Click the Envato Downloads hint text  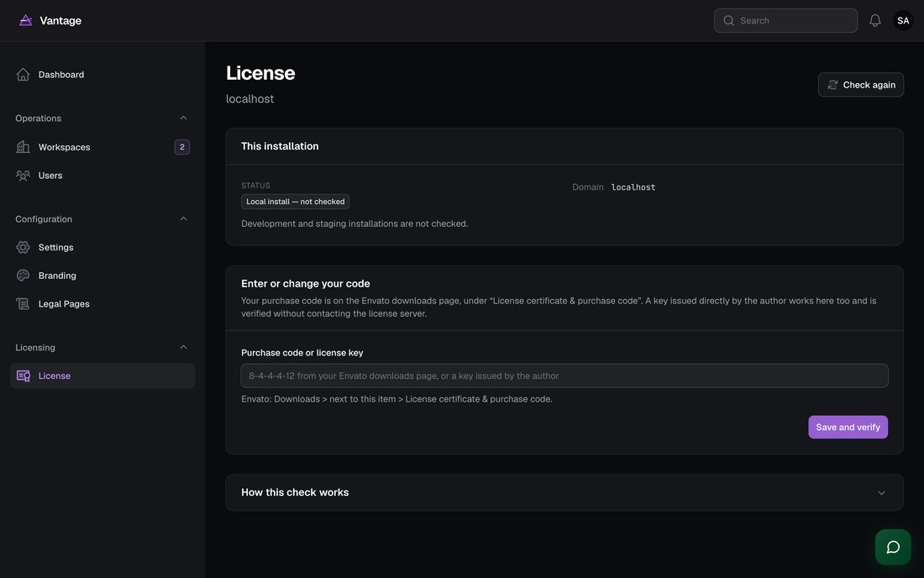click(396, 399)
